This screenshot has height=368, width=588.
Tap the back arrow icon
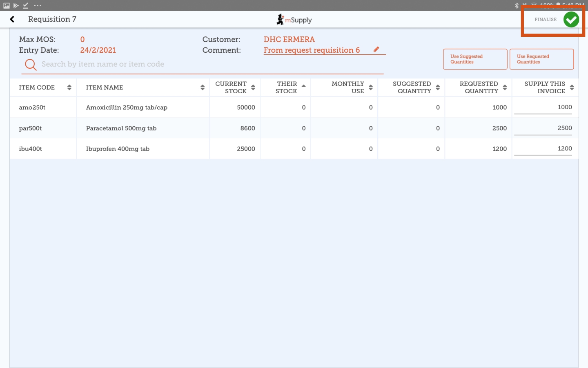[12, 19]
